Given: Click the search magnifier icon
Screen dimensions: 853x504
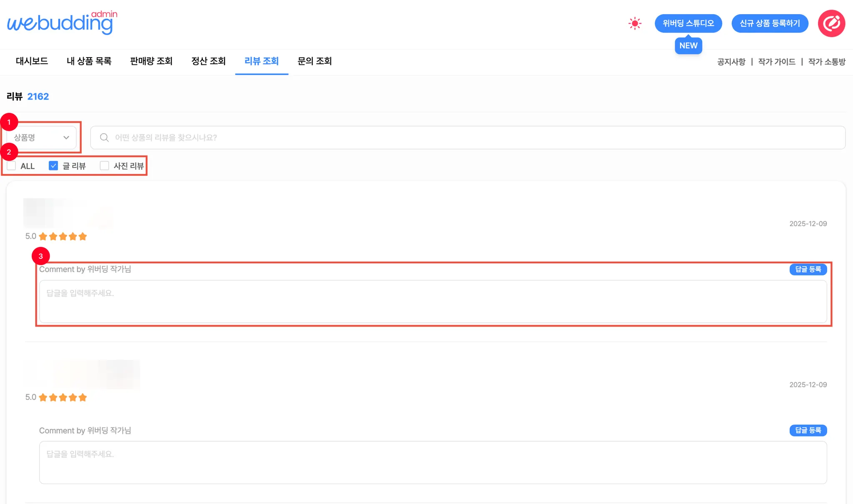Looking at the screenshot, I should tap(104, 137).
